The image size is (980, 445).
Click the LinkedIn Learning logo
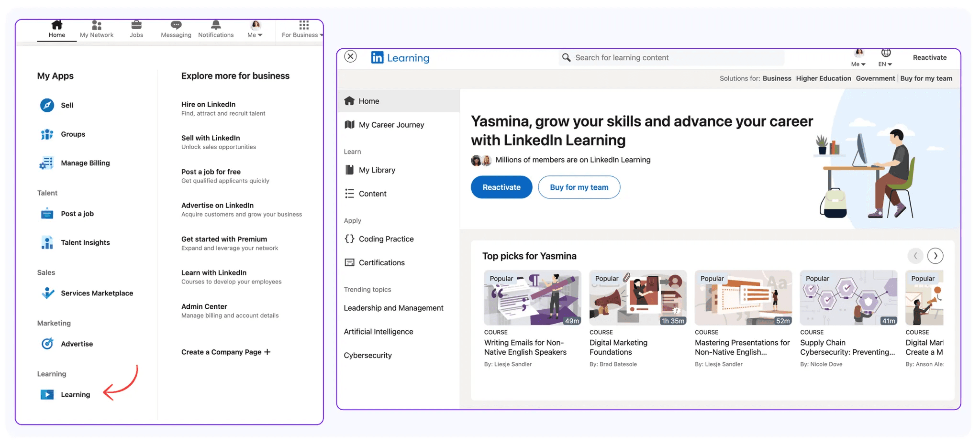tap(400, 58)
